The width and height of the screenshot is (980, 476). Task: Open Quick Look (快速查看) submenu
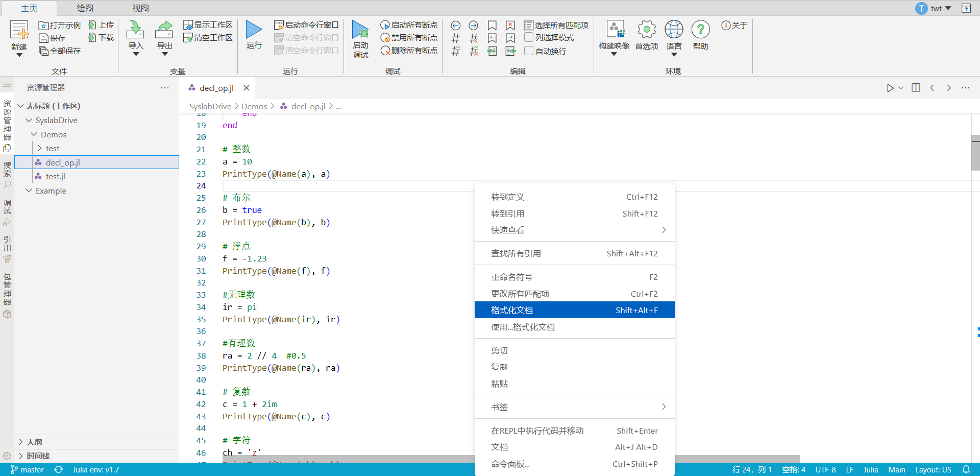pos(574,230)
